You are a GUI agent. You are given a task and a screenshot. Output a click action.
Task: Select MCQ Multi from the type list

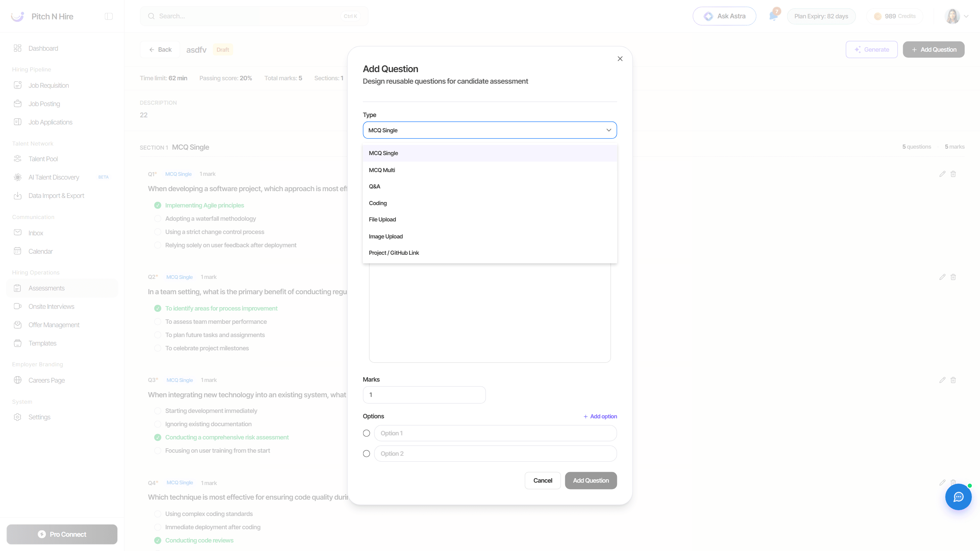click(x=490, y=170)
